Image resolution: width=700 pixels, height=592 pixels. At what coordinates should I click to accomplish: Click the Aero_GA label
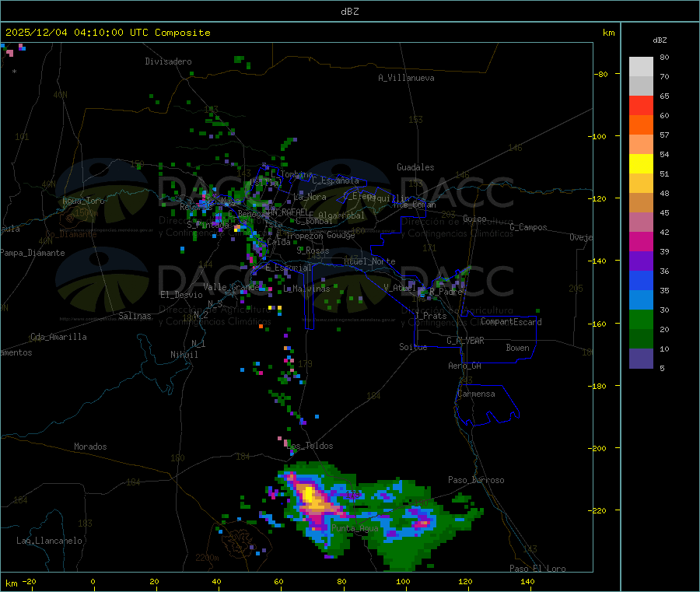click(465, 366)
